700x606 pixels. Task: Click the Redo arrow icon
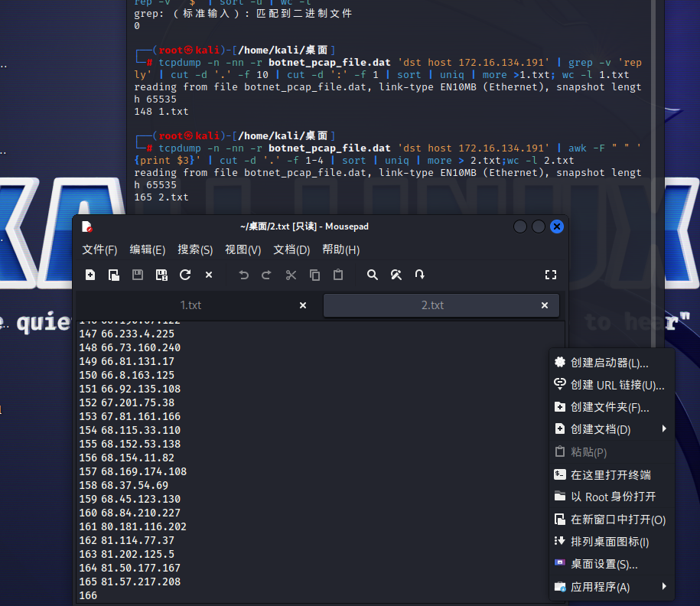click(x=266, y=275)
